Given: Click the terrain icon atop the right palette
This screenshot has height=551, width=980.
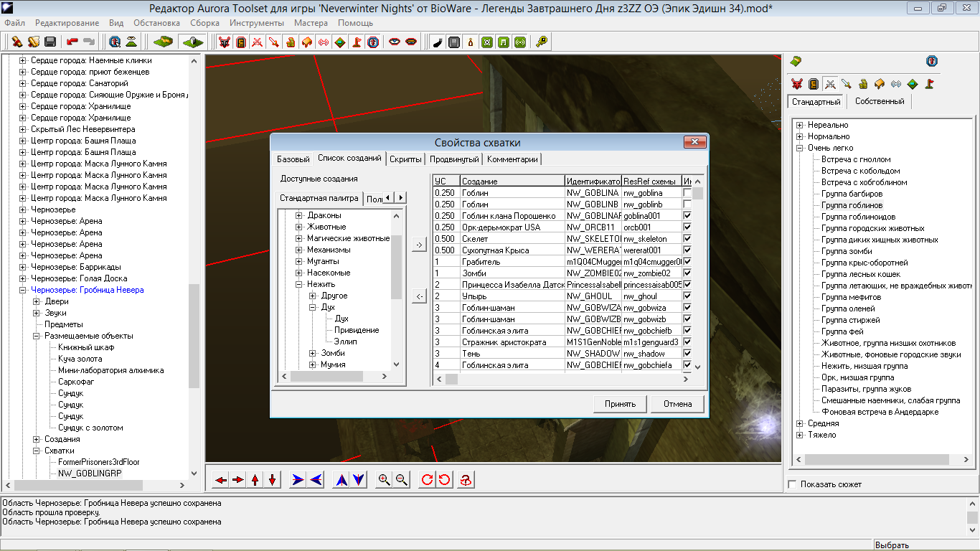Looking at the screenshot, I should (x=795, y=61).
